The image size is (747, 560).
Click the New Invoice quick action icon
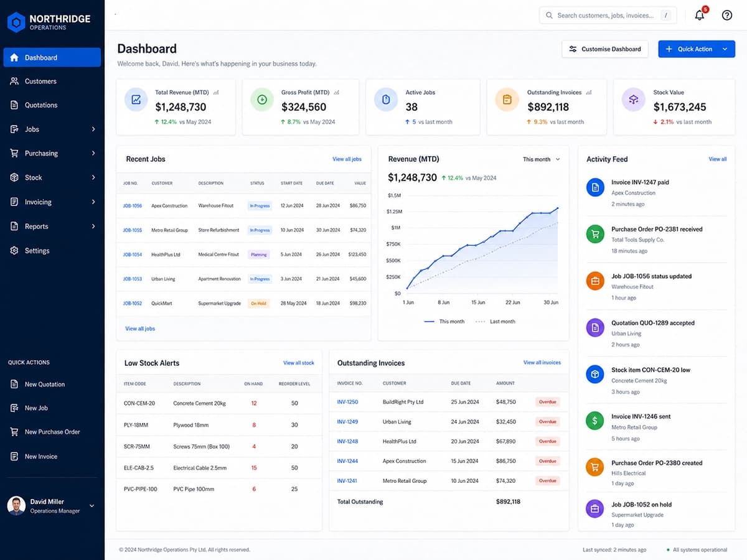(14, 456)
